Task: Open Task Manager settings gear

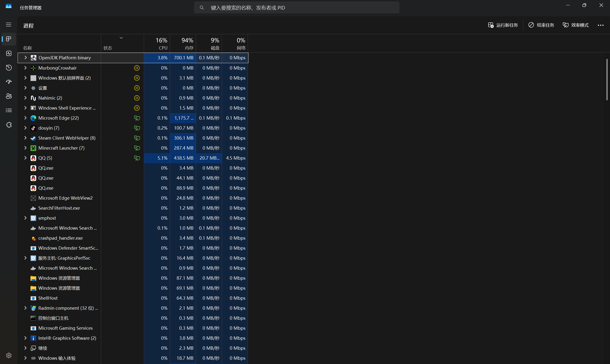Action: tap(9, 355)
